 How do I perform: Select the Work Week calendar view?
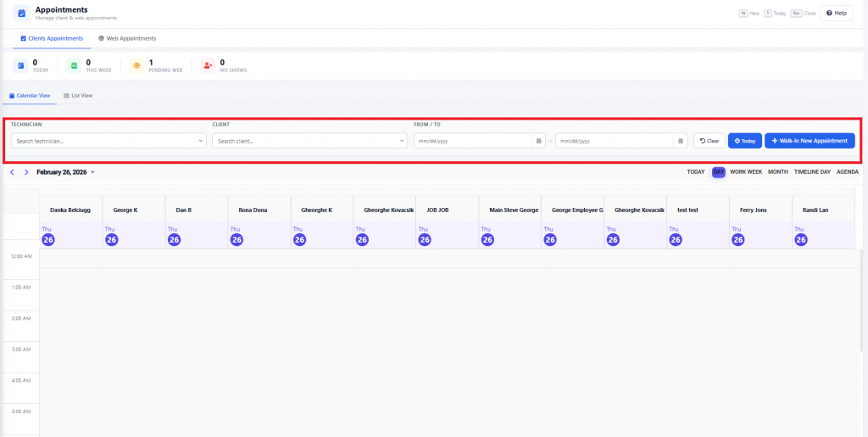[x=746, y=172]
